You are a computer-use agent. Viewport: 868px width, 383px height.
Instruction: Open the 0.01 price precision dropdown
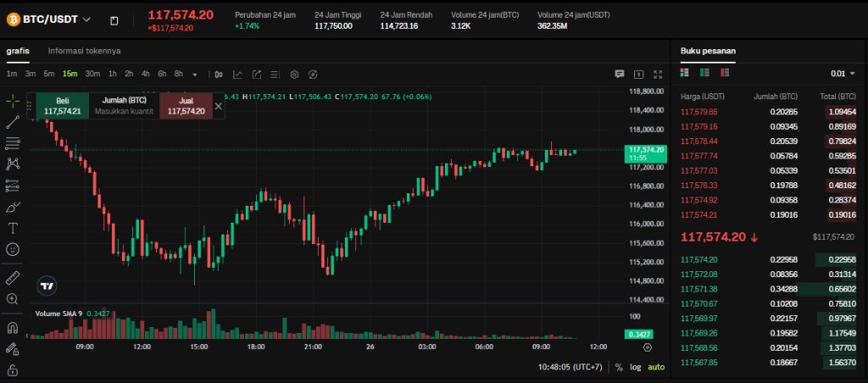point(842,74)
